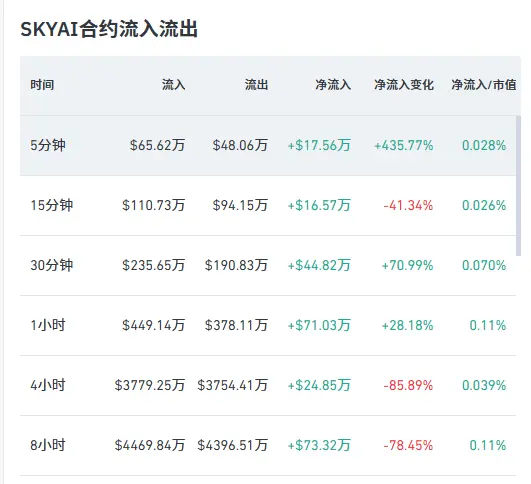Click the +$73.32万 net inflow value
The image size is (531, 484).
(319, 445)
